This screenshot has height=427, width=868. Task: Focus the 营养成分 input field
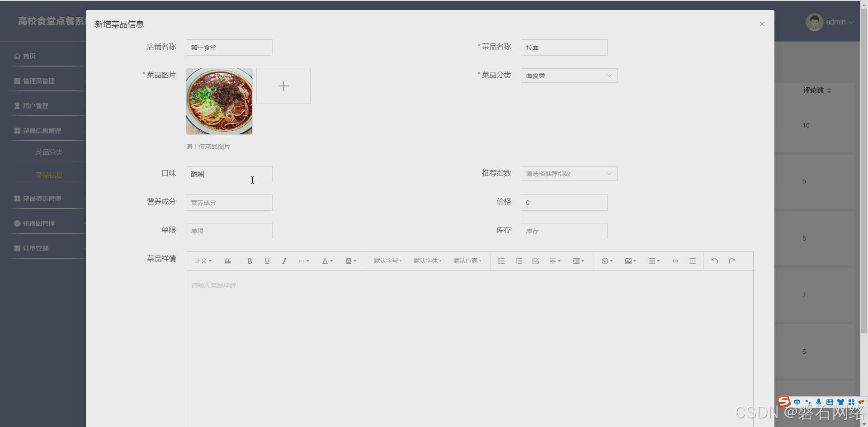(x=229, y=203)
